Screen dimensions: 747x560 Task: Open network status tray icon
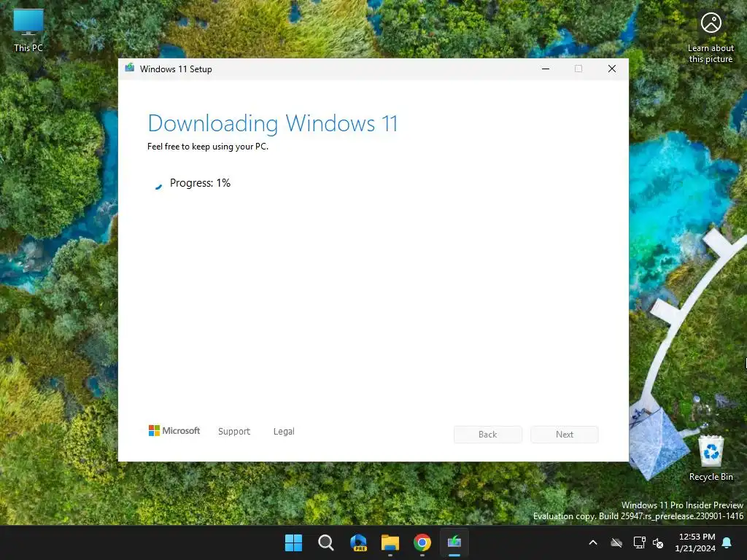(639, 542)
